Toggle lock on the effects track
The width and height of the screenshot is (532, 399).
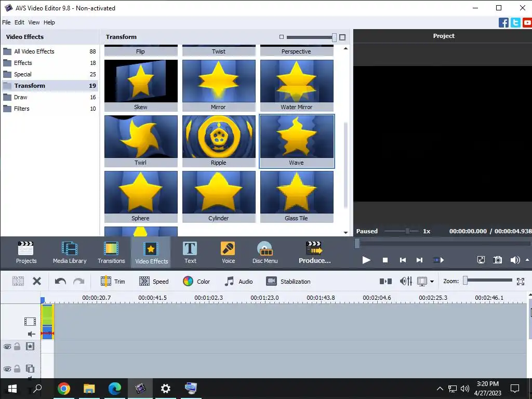pyautogui.click(x=17, y=347)
